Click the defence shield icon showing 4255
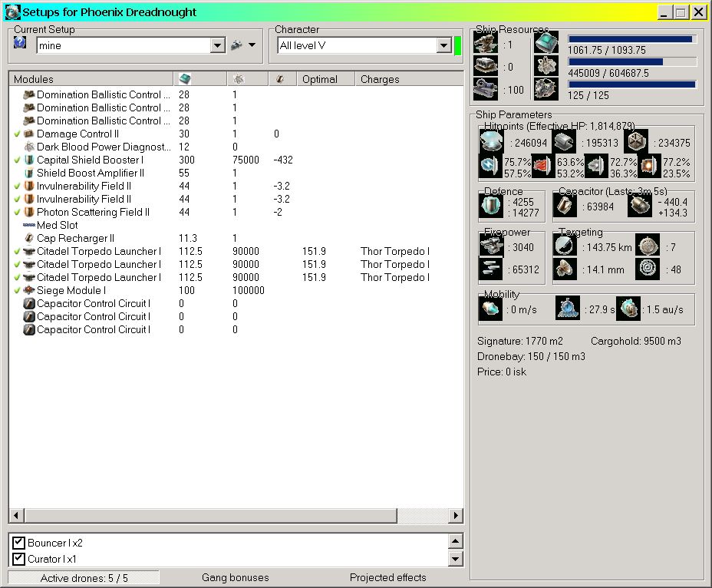The height and width of the screenshot is (588, 712). click(491, 206)
